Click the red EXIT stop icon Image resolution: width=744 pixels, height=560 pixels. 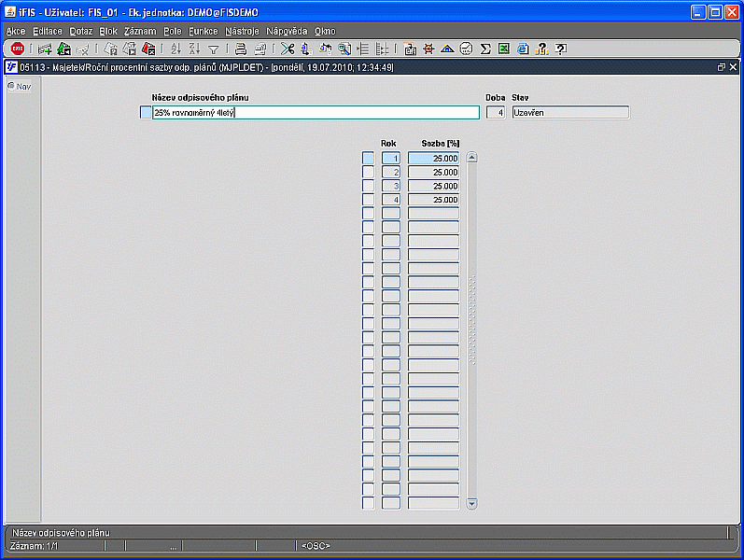click(18, 49)
